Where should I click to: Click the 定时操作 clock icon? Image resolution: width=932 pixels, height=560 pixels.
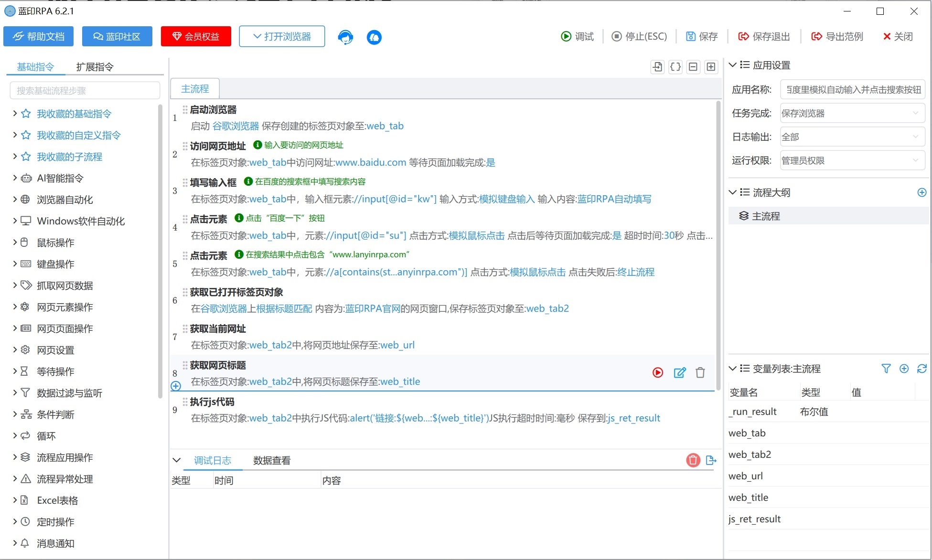click(25, 522)
